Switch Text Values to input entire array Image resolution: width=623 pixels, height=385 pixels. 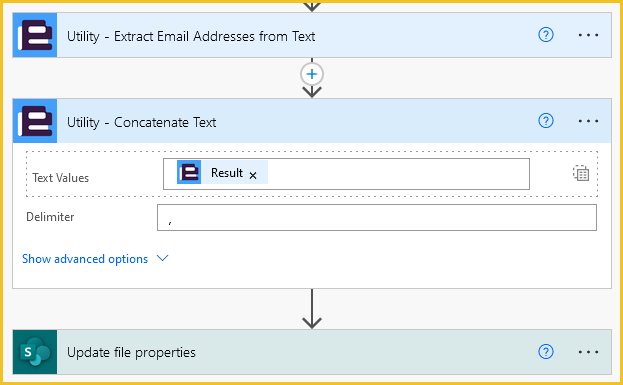[581, 173]
